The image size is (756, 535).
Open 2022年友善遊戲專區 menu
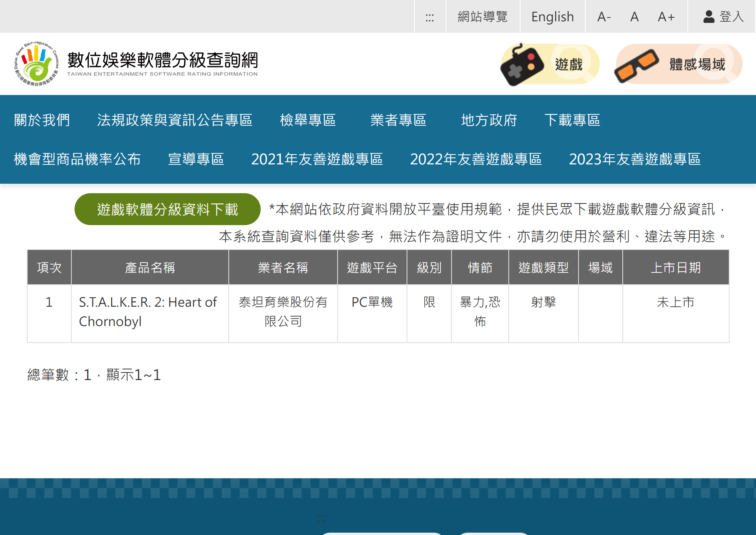click(x=476, y=159)
